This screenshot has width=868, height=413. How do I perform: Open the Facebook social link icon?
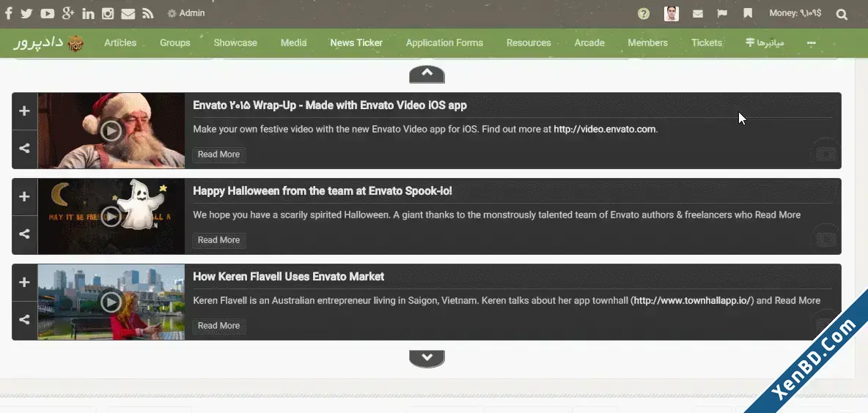[x=9, y=13]
